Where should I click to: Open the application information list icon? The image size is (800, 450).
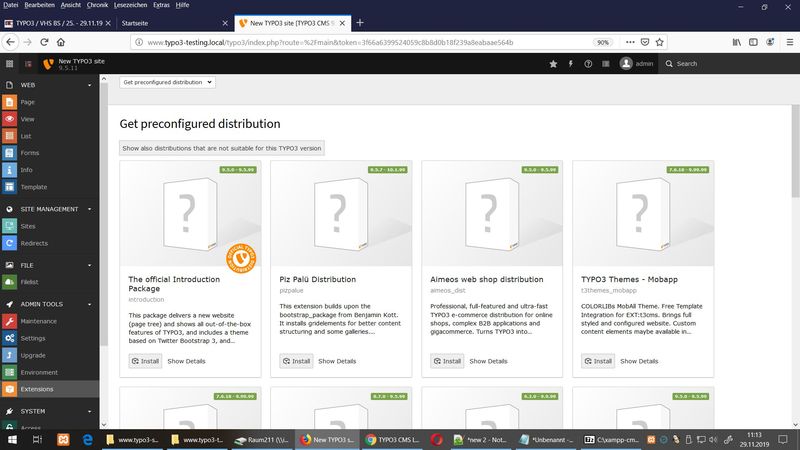(606, 64)
